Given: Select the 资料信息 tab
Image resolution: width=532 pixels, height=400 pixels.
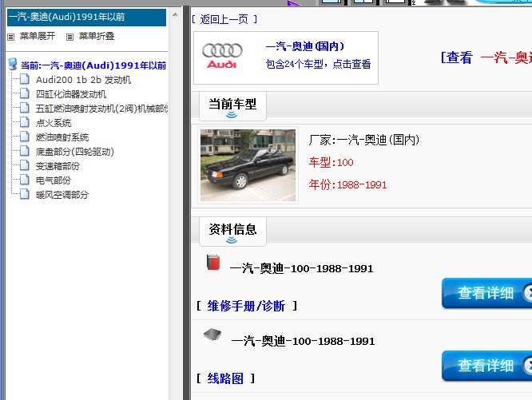Looking at the screenshot, I should (232, 232).
